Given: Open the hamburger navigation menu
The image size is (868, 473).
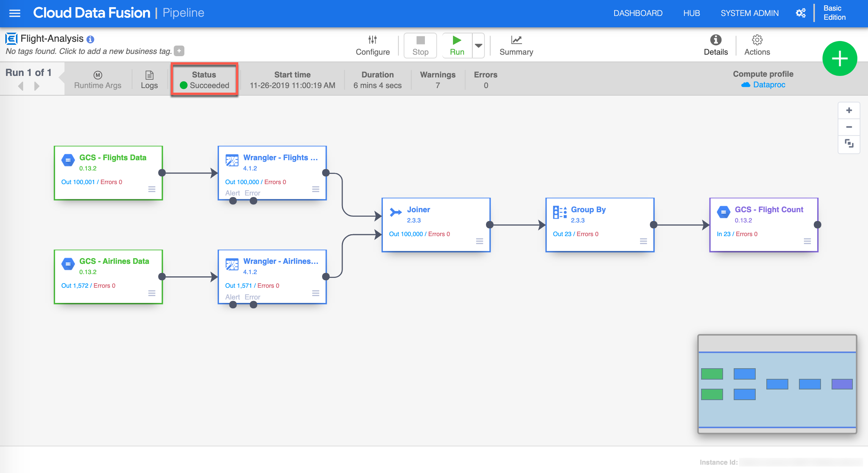Looking at the screenshot, I should click(x=14, y=13).
